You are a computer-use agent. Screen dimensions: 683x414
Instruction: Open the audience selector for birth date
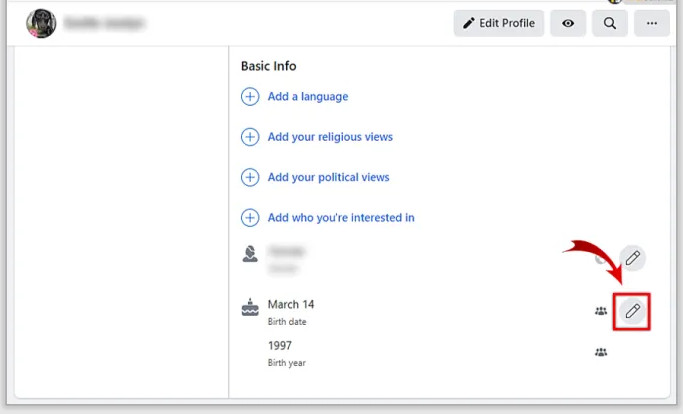pyautogui.click(x=601, y=311)
